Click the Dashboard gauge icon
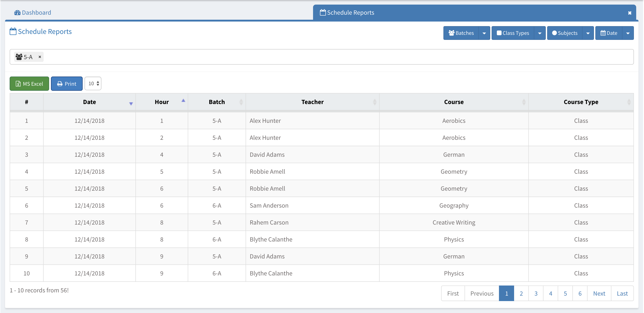 tap(17, 12)
